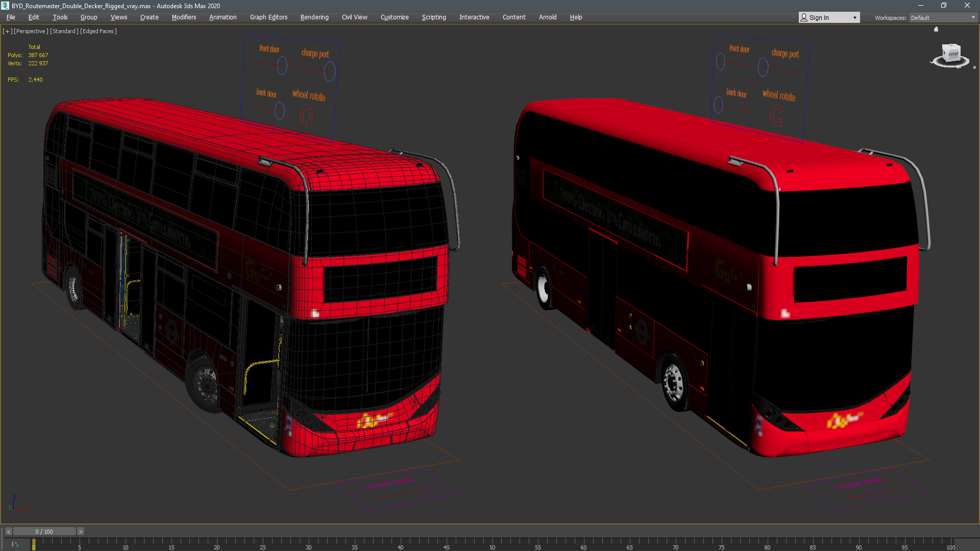Select right rig back door circle control
This screenshot has height=551, width=980.
click(x=719, y=105)
